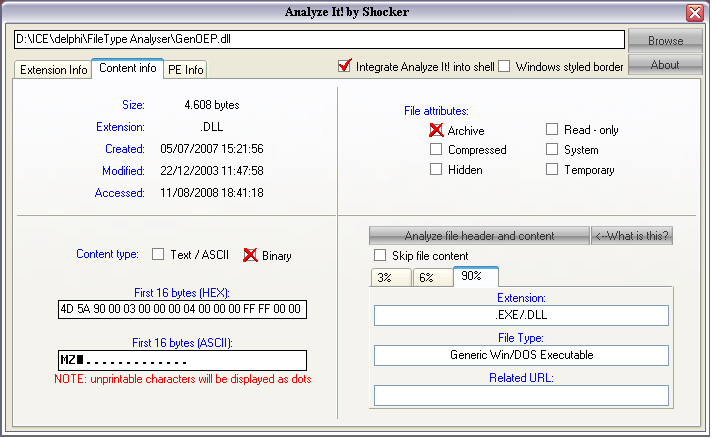Toggle Integrate Analyze It! into shell
The image size is (712, 438).
(x=345, y=66)
